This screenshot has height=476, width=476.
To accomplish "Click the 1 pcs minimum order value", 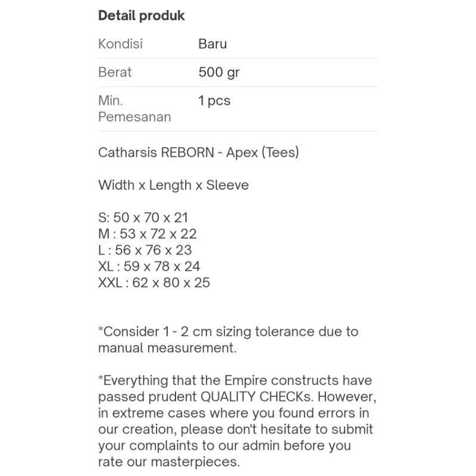I will click(214, 101).
